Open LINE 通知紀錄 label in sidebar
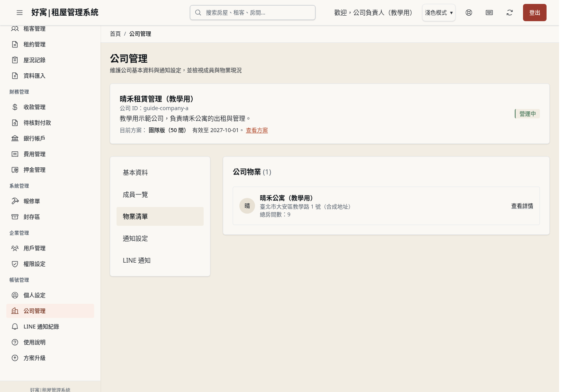 41,327
